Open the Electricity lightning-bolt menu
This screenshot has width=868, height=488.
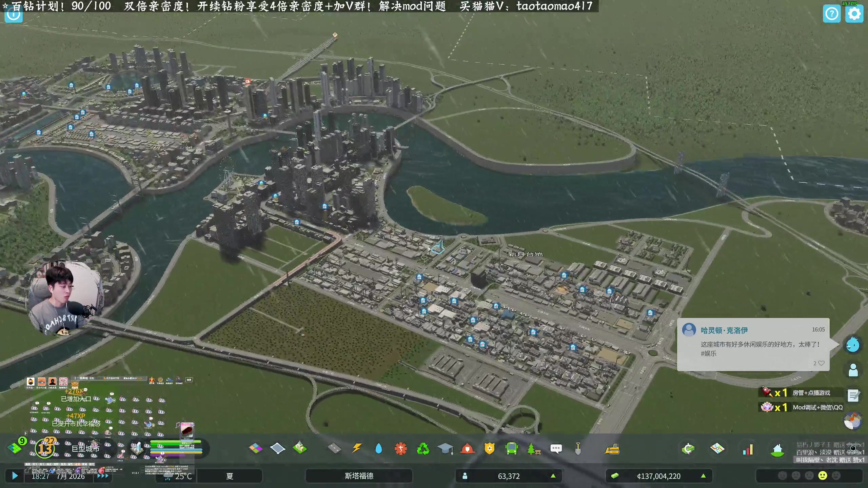[x=356, y=449]
